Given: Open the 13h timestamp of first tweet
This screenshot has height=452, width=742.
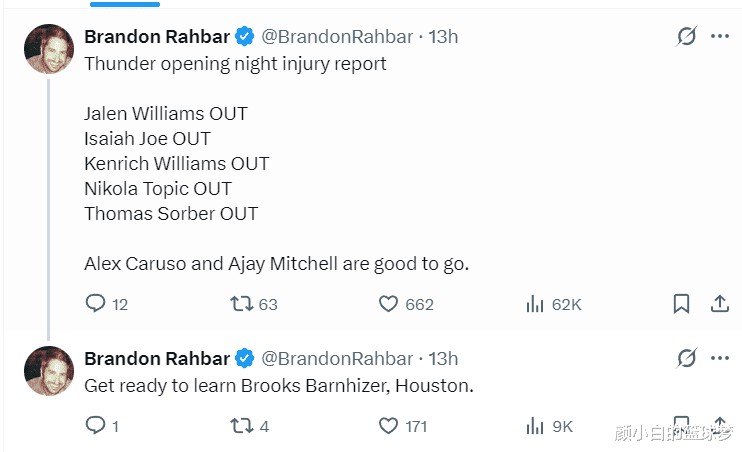Looking at the screenshot, I should pyautogui.click(x=443, y=37).
